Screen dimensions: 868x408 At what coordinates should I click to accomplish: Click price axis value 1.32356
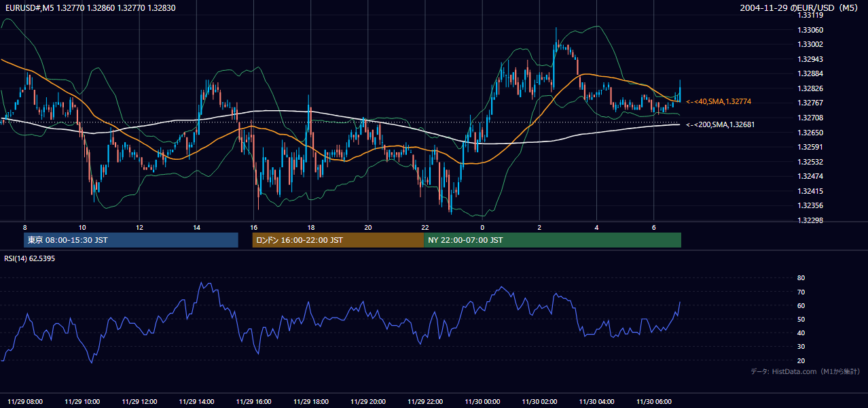[x=811, y=205]
